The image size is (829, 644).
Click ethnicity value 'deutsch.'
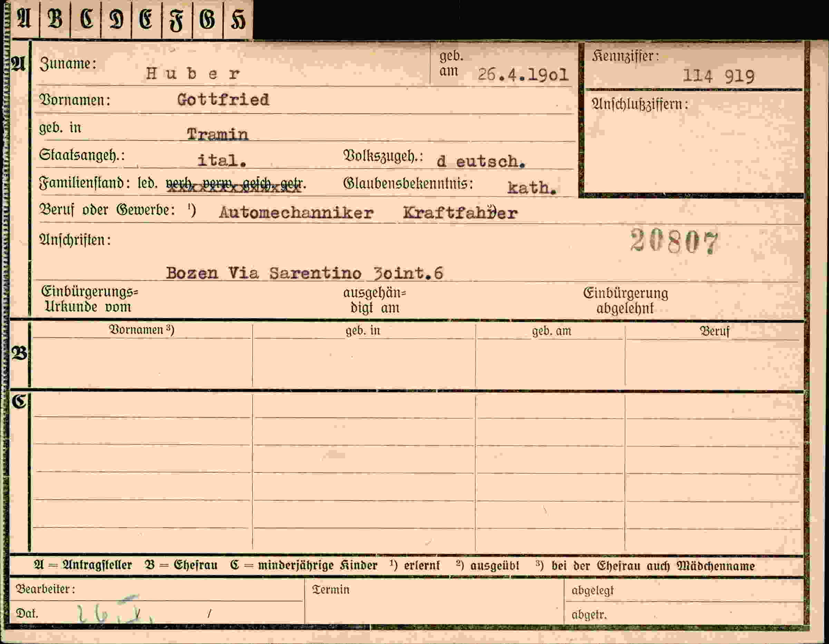click(x=481, y=162)
